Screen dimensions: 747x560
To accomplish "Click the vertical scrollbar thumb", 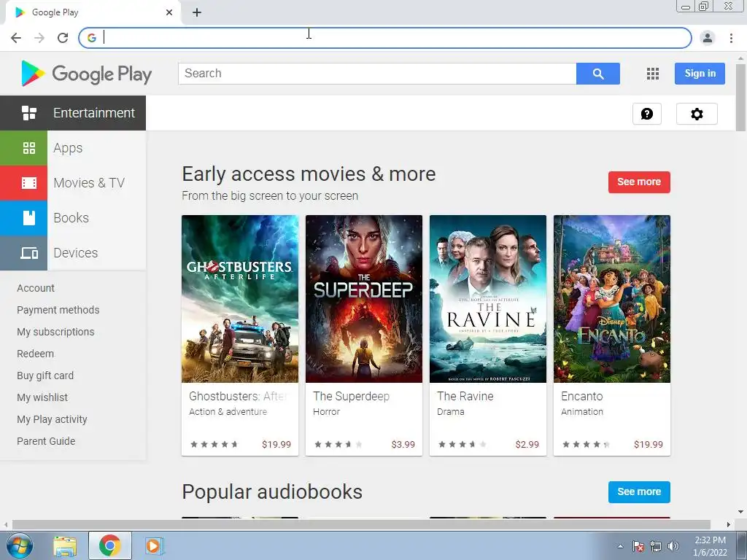I will (740, 97).
